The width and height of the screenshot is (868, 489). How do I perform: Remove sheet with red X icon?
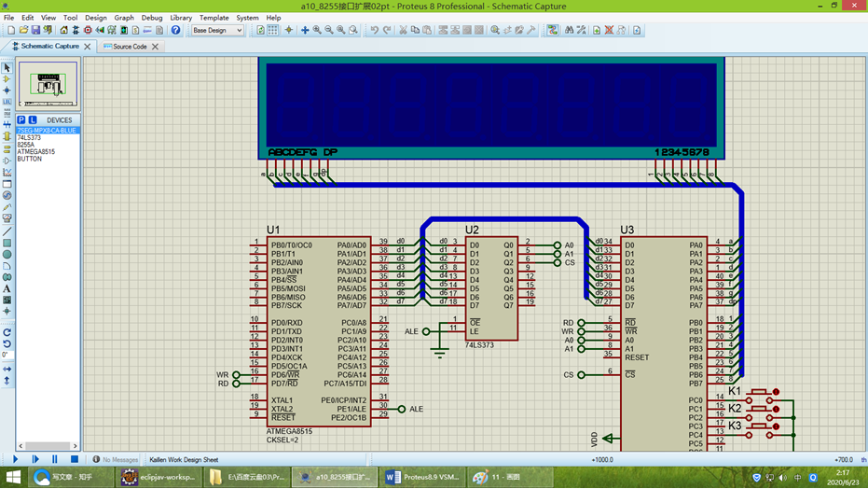tap(609, 31)
